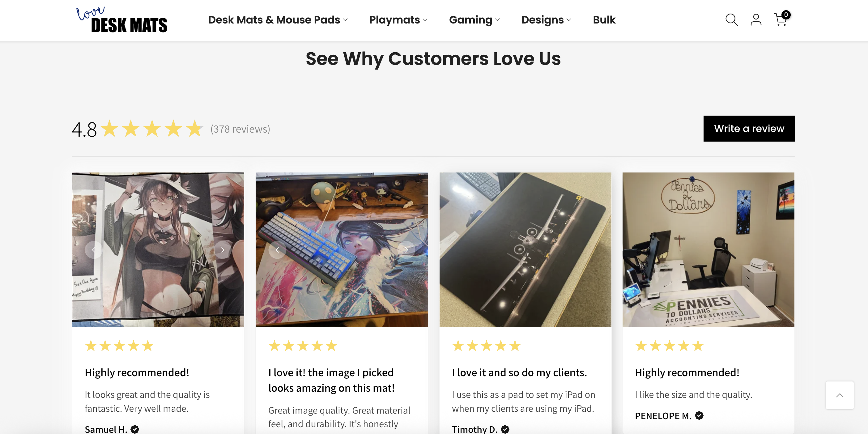
Task: Open the search magnifier icon
Action: [732, 19]
